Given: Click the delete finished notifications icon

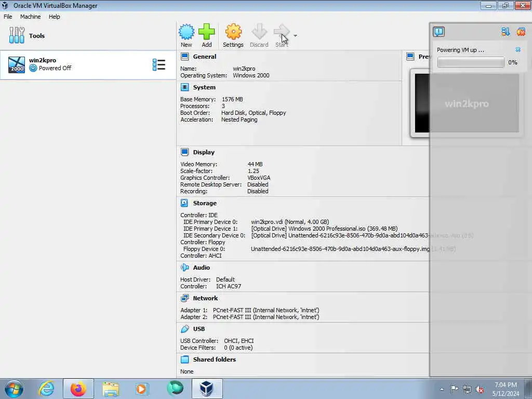Looking at the screenshot, I should click(x=521, y=32).
